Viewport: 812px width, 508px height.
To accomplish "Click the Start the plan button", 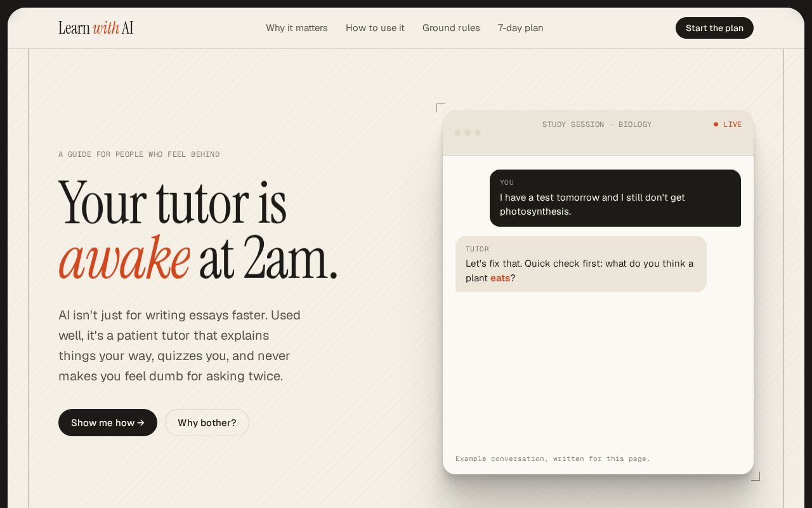I will click(714, 28).
